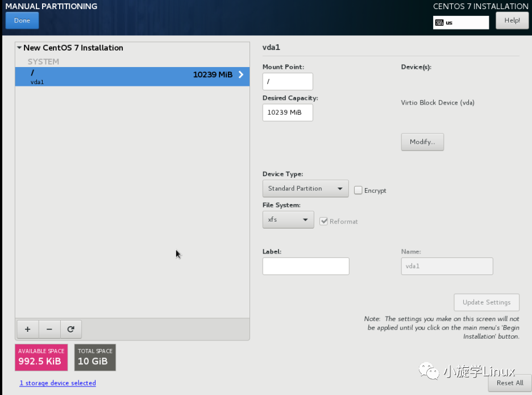Select the / vda1 partition row
The width and height of the screenshot is (532, 395).
tap(132, 76)
